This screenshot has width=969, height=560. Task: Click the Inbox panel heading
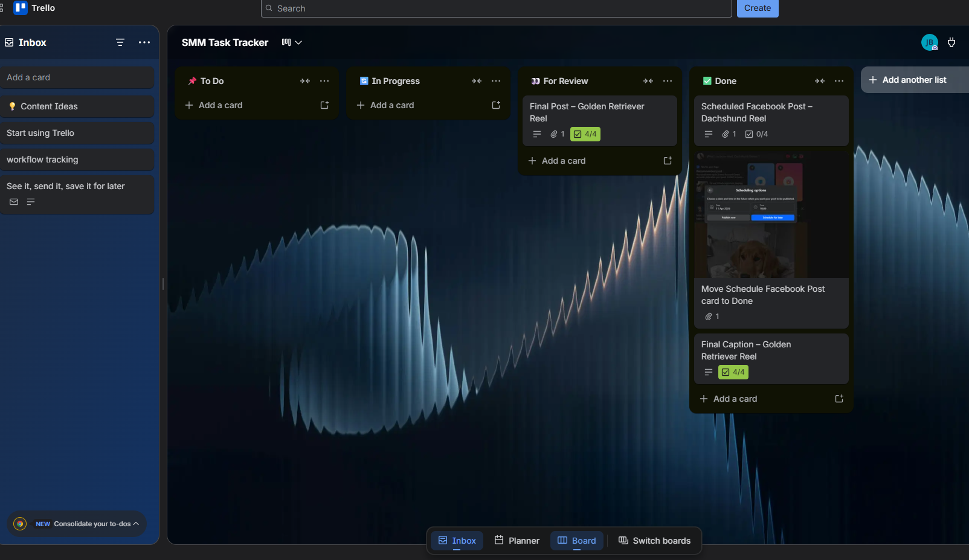[32, 42]
